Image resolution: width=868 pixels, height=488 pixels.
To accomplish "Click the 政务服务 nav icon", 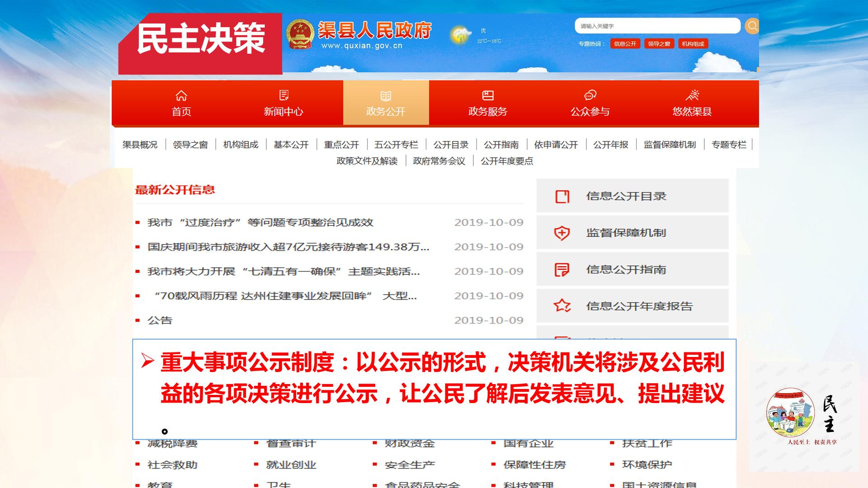I will 488,95.
